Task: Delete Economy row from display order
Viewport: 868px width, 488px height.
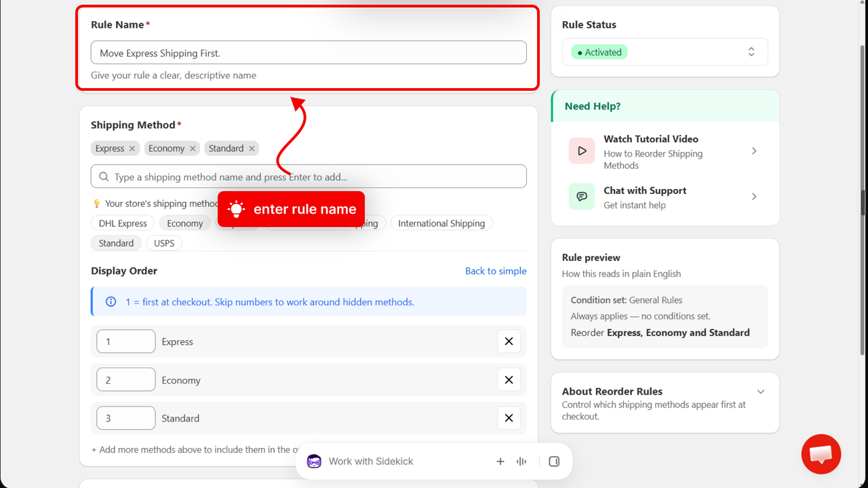Action: pos(509,380)
